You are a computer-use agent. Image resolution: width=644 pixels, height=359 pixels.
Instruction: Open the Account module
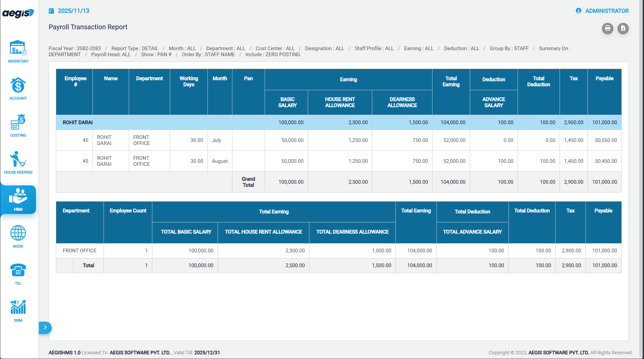tap(18, 88)
